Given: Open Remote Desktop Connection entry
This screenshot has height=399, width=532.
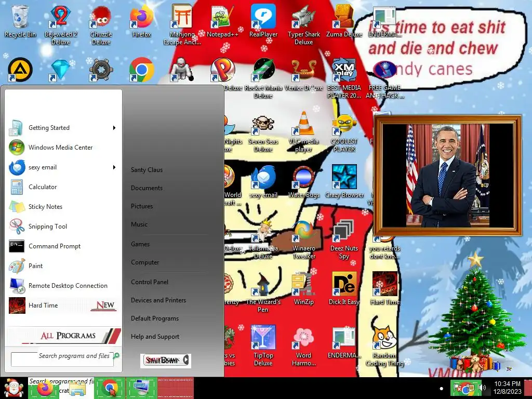Looking at the screenshot, I should pyautogui.click(x=63, y=286).
